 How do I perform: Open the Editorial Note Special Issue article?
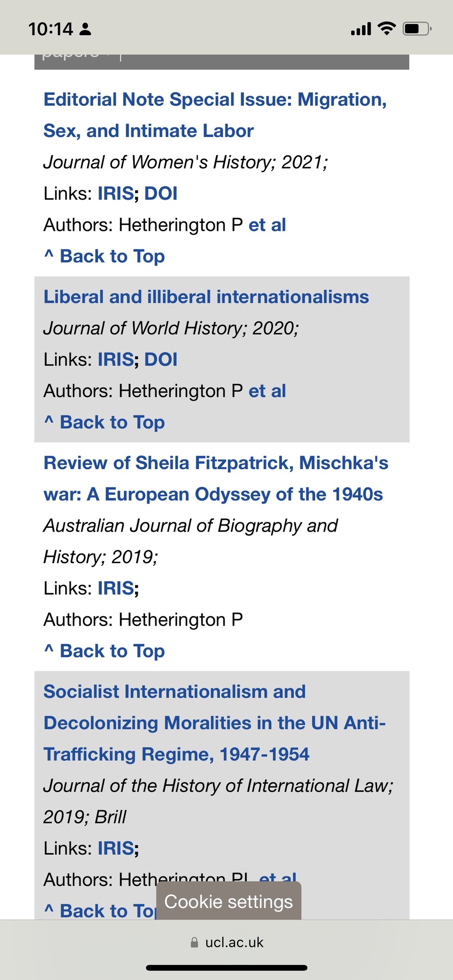[215, 115]
